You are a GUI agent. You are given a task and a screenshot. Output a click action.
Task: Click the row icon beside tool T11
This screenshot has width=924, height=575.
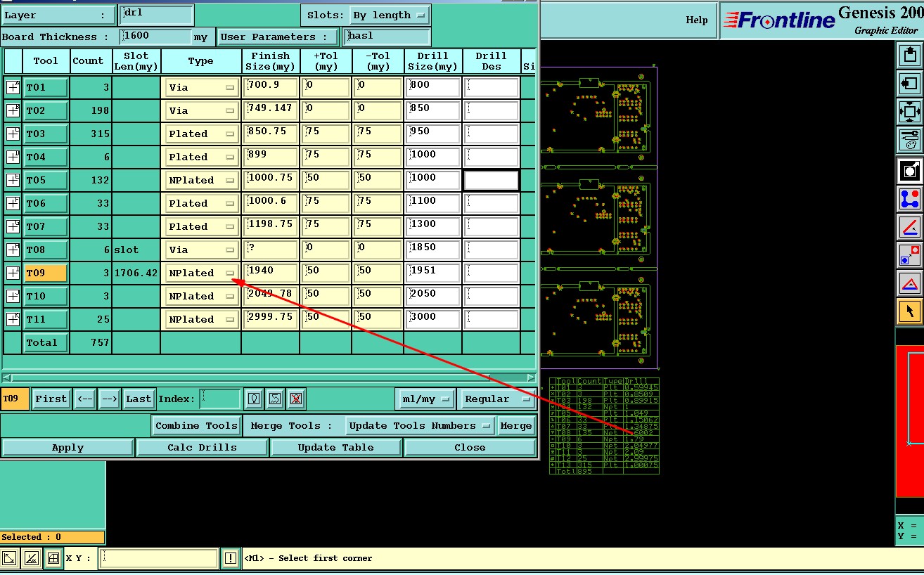point(13,319)
